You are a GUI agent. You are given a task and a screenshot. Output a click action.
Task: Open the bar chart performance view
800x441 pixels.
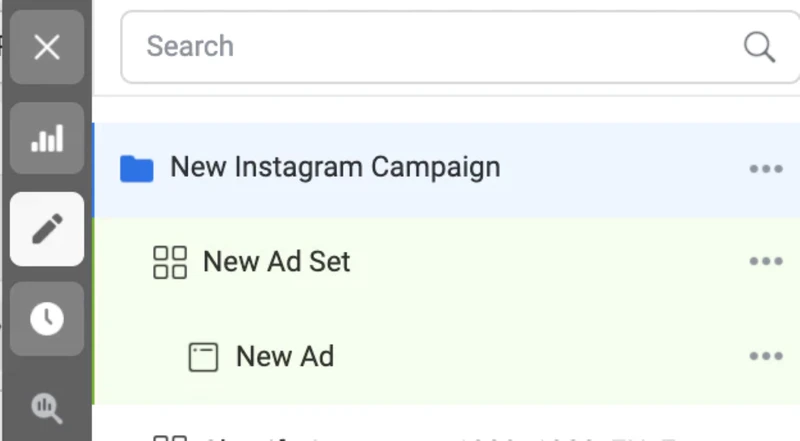click(47, 138)
